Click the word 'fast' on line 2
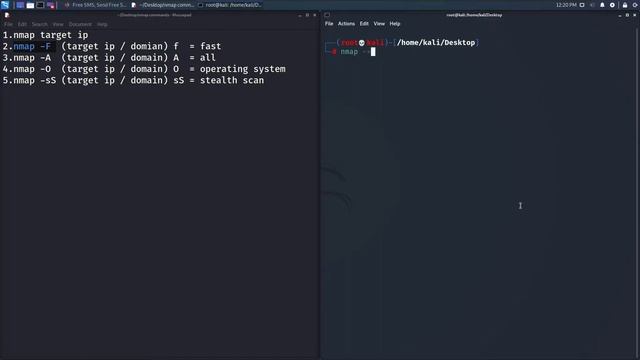Image resolution: width=640 pixels, height=360 pixels. 210,47
